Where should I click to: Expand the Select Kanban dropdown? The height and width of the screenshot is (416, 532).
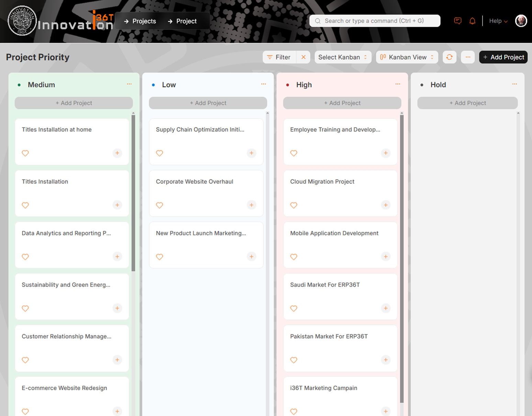click(x=343, y=57)
